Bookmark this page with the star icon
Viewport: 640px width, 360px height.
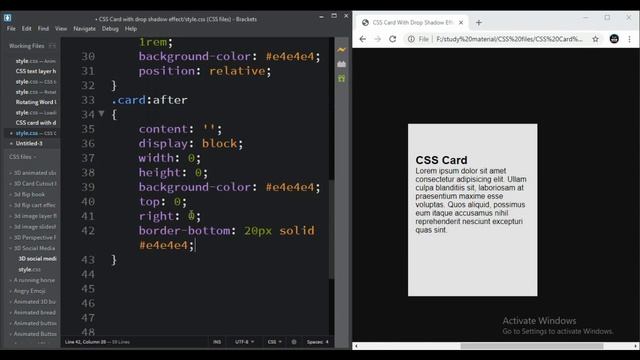[x=596, y=39]
